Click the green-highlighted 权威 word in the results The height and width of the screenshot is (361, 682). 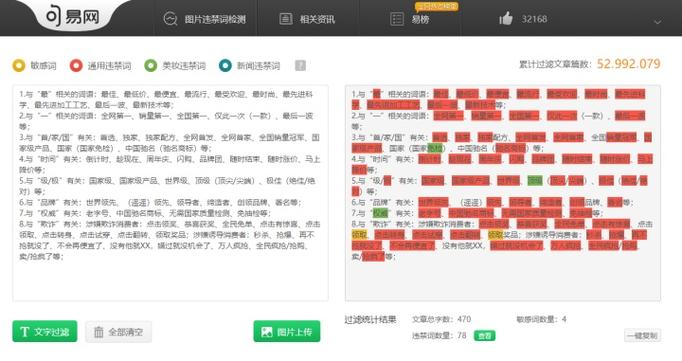click(x=380, y=213)
